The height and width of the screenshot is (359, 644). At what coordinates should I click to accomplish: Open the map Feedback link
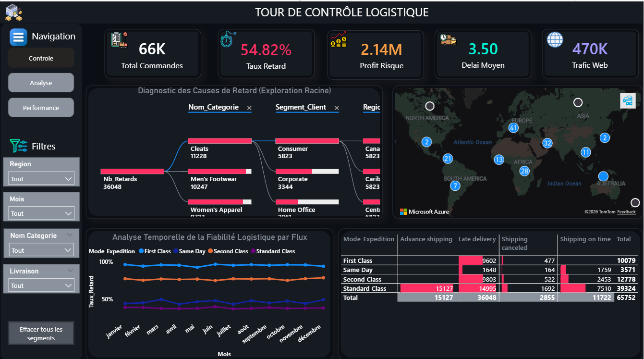(x=626, y=212)
